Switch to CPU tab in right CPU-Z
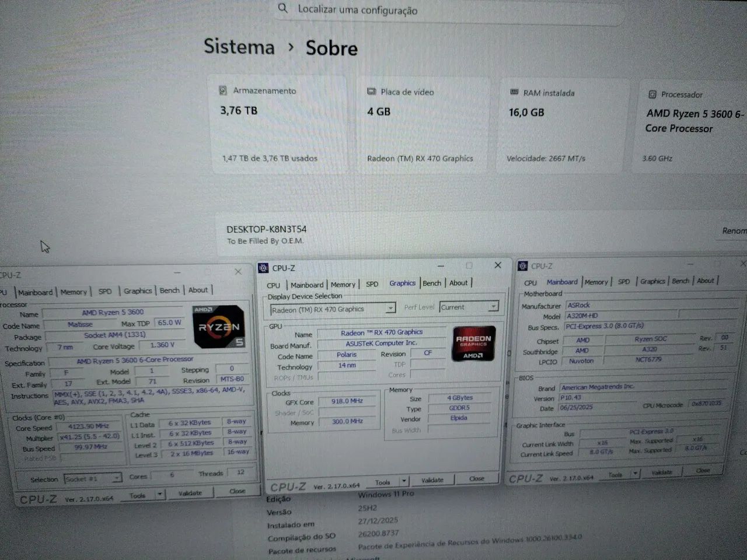The width and height of the screenshot is (747, 560). 530,282
